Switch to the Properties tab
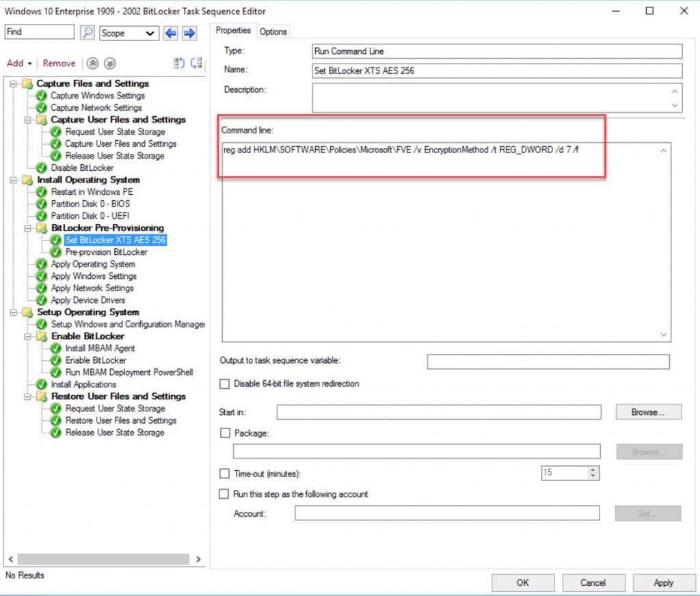This screenshot has width=700, height=596. [x=233, y=30]
